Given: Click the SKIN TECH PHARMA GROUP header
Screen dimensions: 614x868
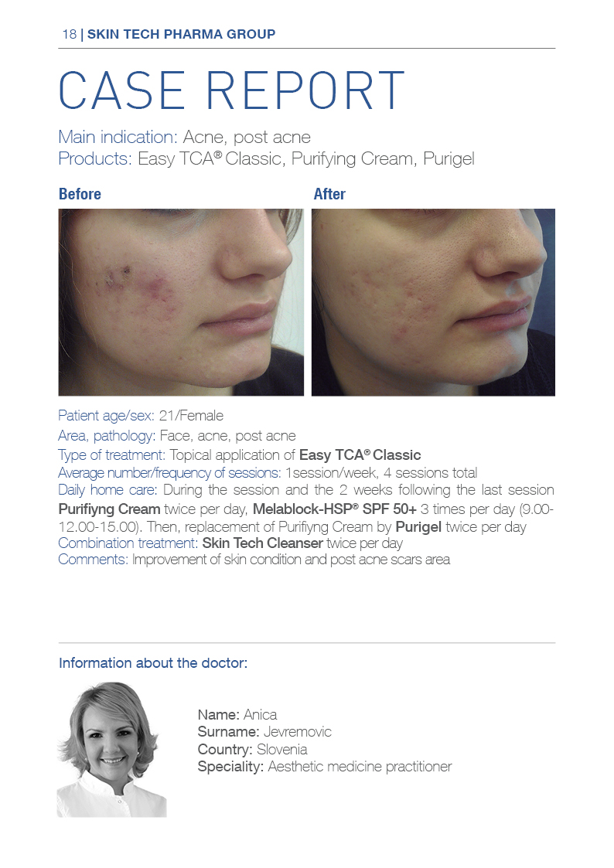Looking at the screenshot, I should pyautogui.click(x=181, y=34).
